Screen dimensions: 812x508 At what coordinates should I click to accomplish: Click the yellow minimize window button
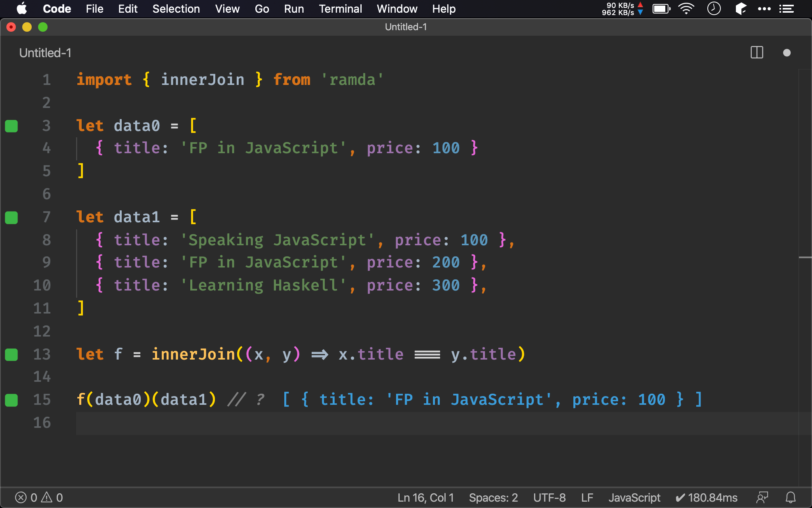click(27, 27)
